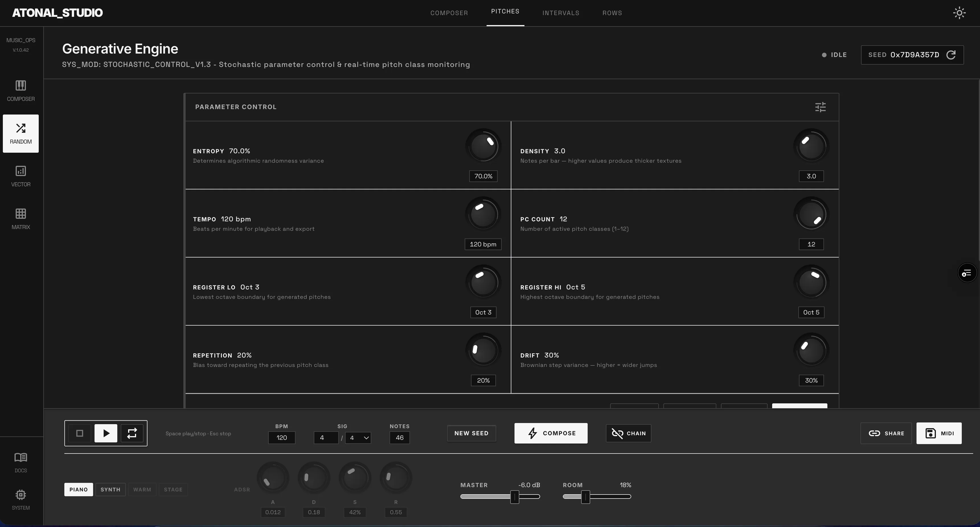980x527 pixels.
Task: Select the Warm instrument preset
Action: pyautogui.click(x=142, y=489)
